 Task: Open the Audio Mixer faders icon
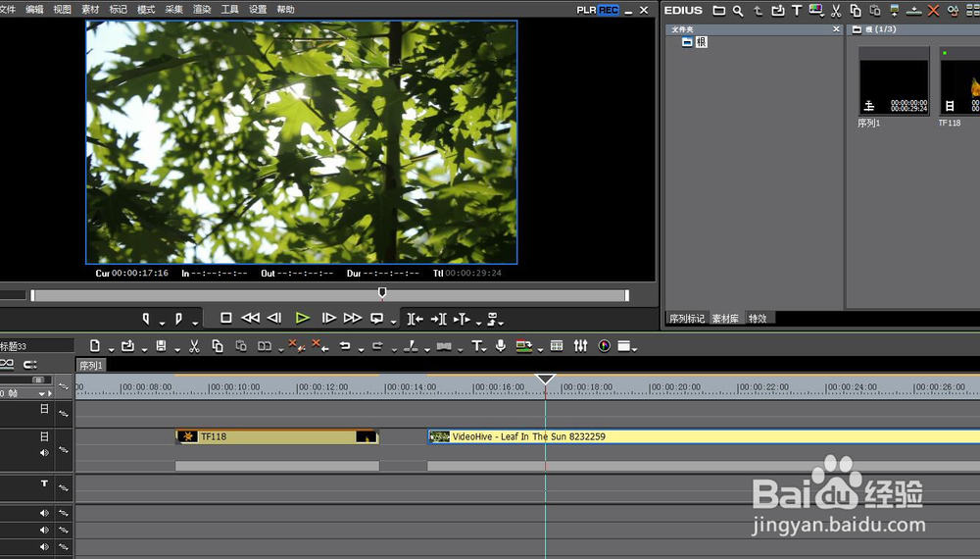pyautogui.click(x=580, y=346)
